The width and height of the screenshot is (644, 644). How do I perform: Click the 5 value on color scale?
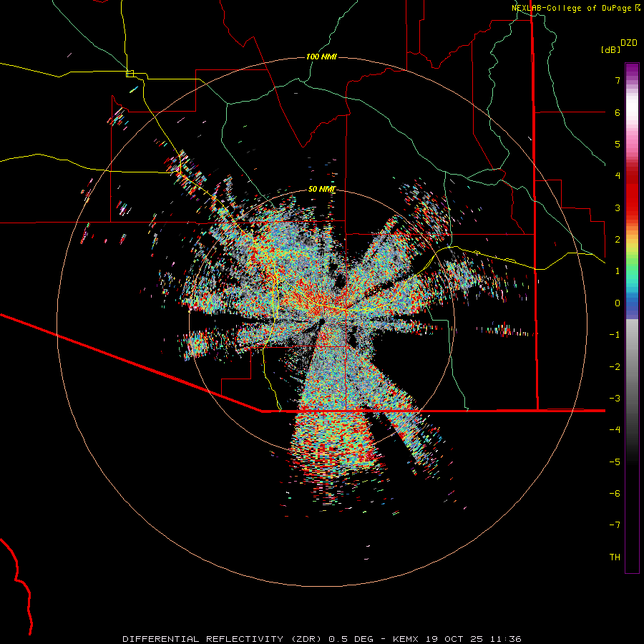point(618,144)
